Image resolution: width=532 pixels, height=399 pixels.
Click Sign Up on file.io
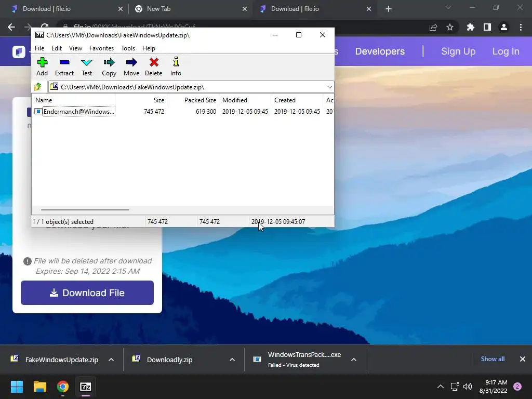458,51
